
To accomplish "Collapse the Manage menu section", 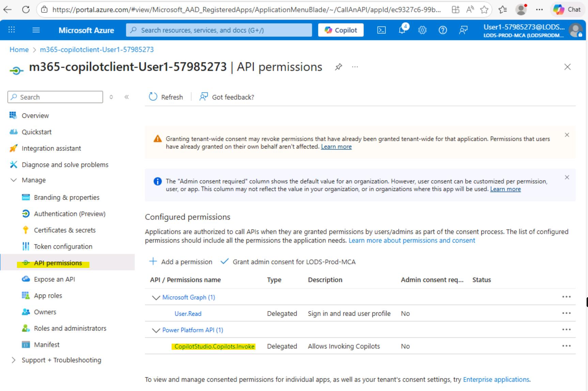I will (13, 180).
